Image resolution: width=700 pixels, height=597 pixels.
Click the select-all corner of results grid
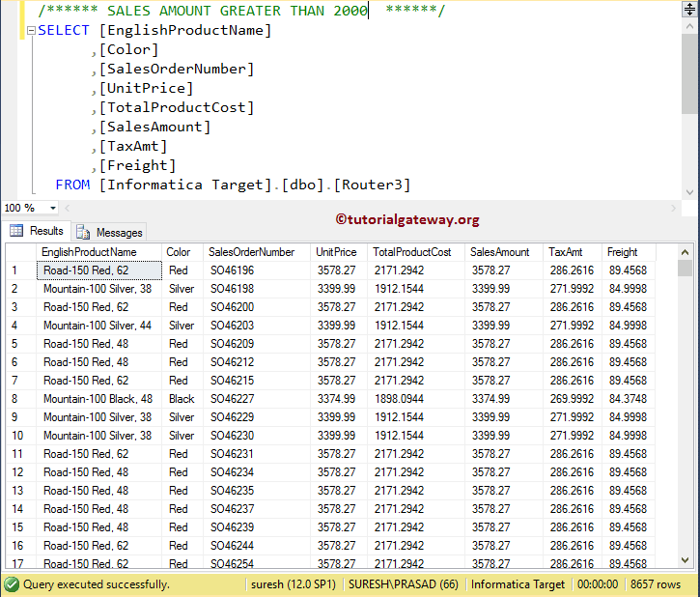pyautogui.click(x=17, y=252)
